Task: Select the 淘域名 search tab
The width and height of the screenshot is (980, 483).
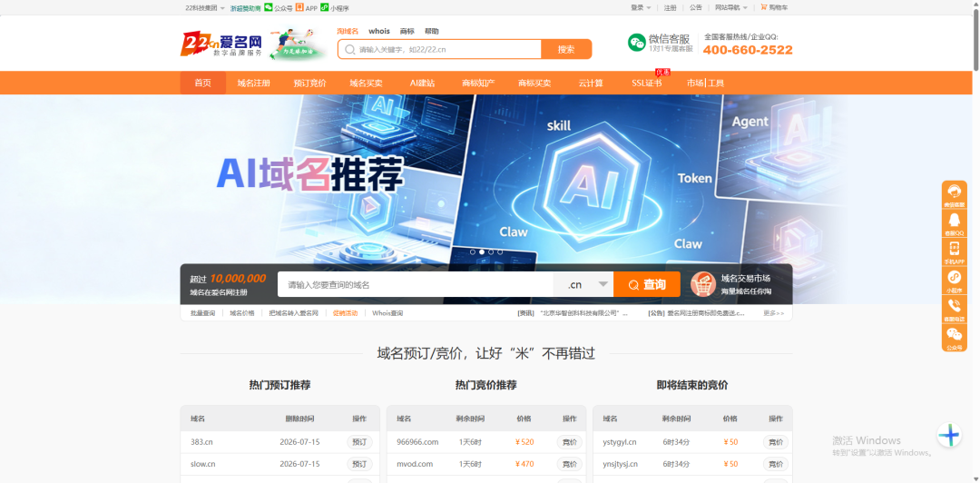Action: click(348, 31)
